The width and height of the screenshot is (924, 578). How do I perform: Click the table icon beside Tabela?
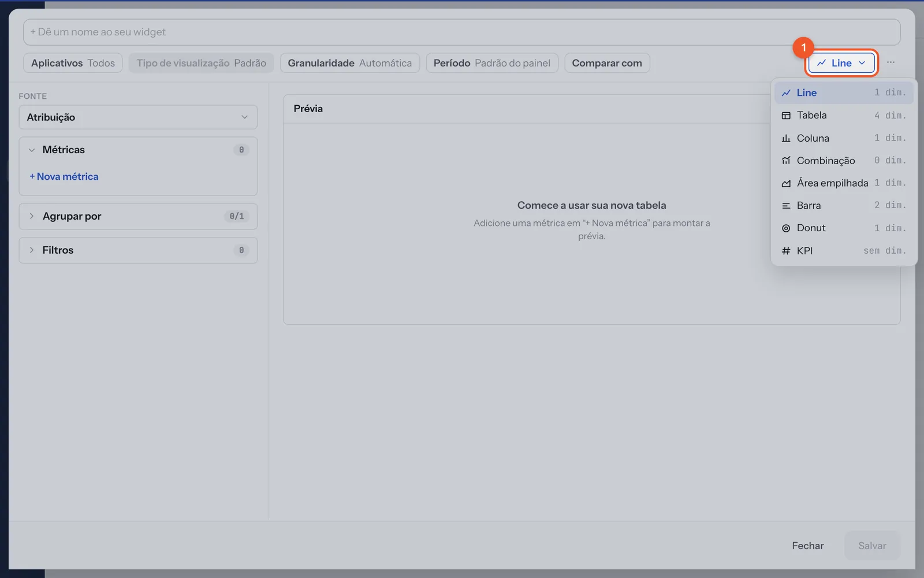[x=786, y=115]
